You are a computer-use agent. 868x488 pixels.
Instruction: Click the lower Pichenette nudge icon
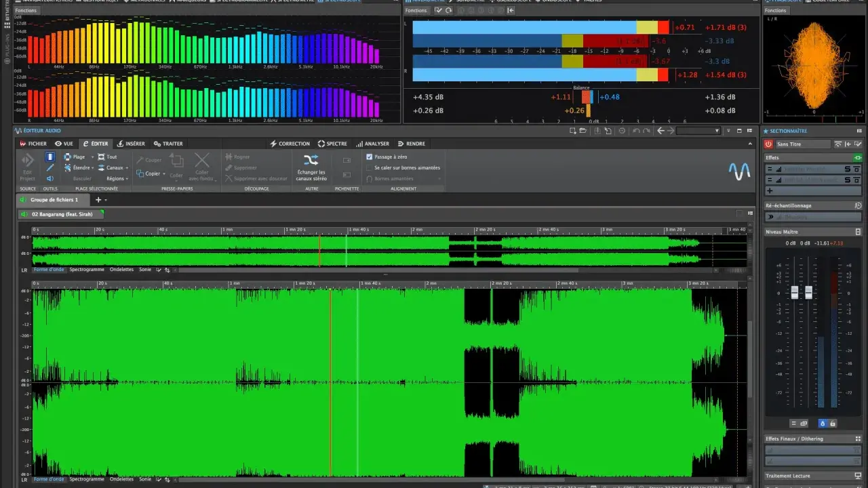tap(347, 176)
